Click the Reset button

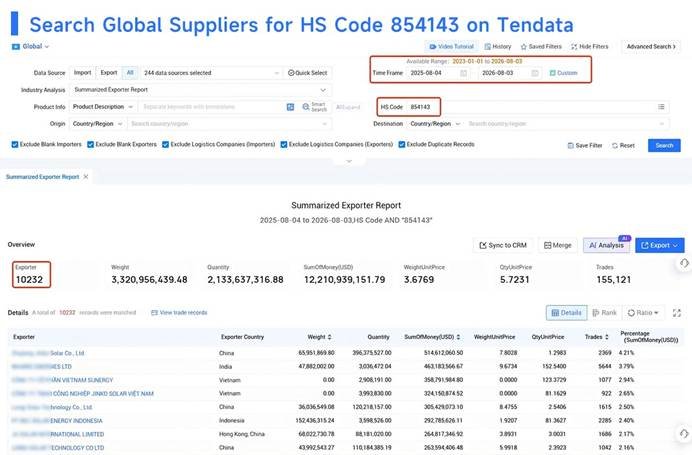tap(623, 145)
